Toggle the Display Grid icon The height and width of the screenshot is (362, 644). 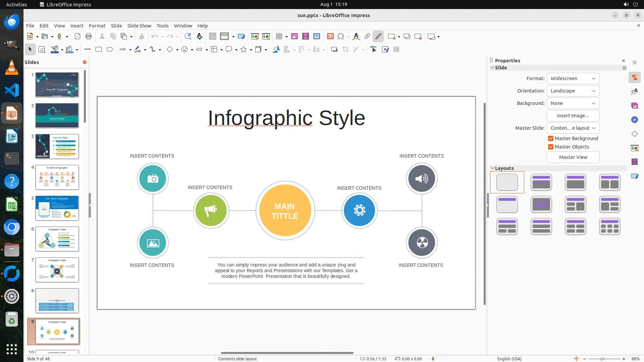(212, 37)
